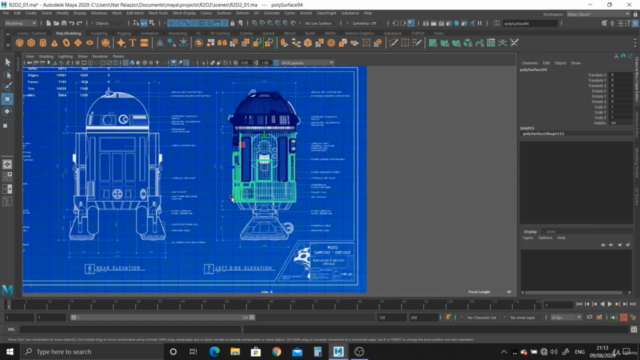Screen dimensions: 640x360
Task: Click the Open Scene folder icon
Action: pyautogui.click(x=56, y=23)
